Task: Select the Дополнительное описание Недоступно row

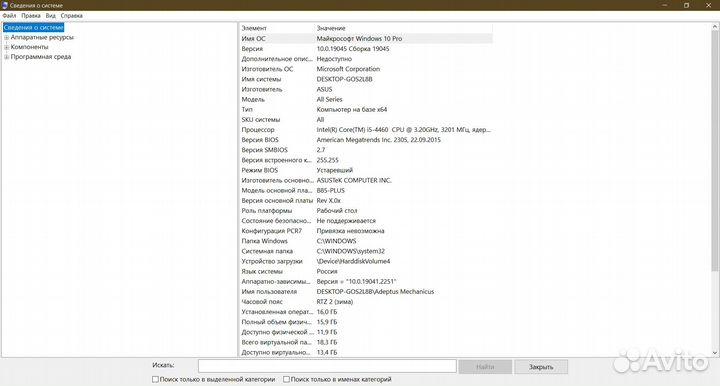Action: pos(366,59)
